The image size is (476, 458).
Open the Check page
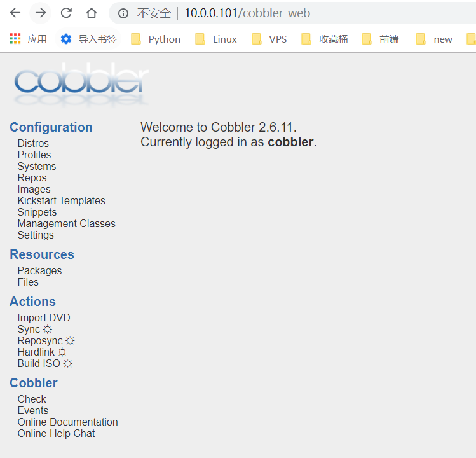32,399
